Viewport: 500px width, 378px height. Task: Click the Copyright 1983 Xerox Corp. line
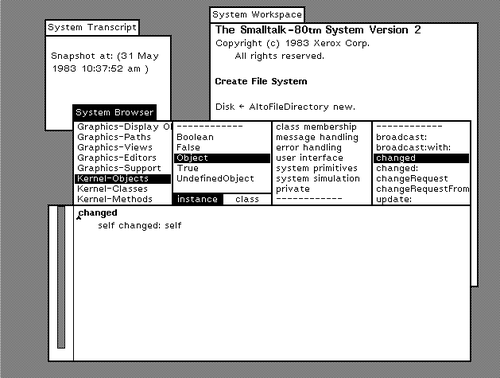(292, 43)
